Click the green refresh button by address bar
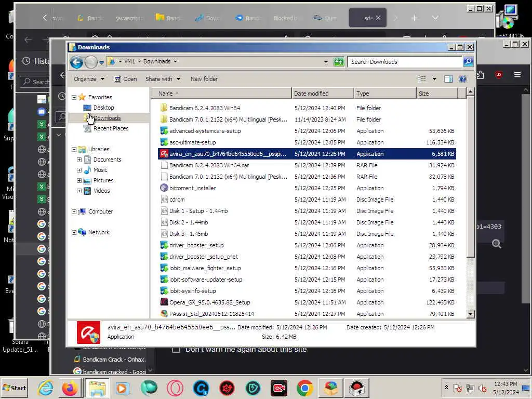 click(339, 62)
